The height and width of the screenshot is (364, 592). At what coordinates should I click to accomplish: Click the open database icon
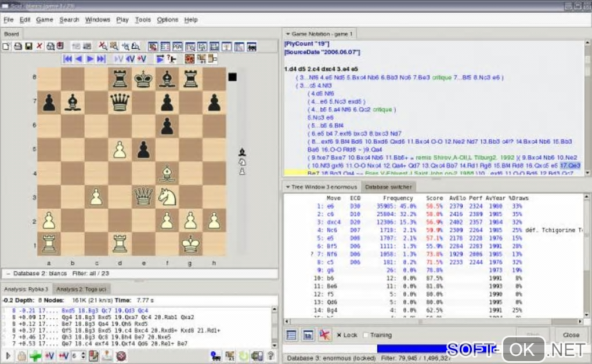pos(17,46)
